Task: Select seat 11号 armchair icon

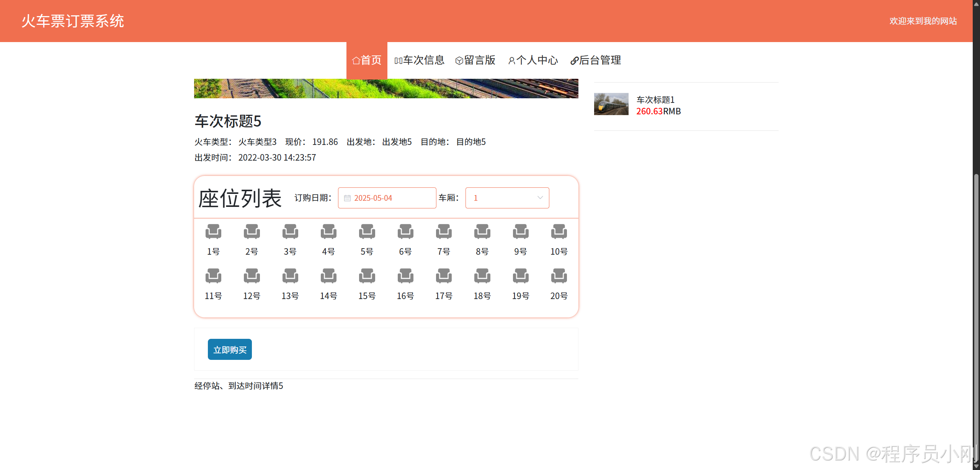Action: coord(213,276)
